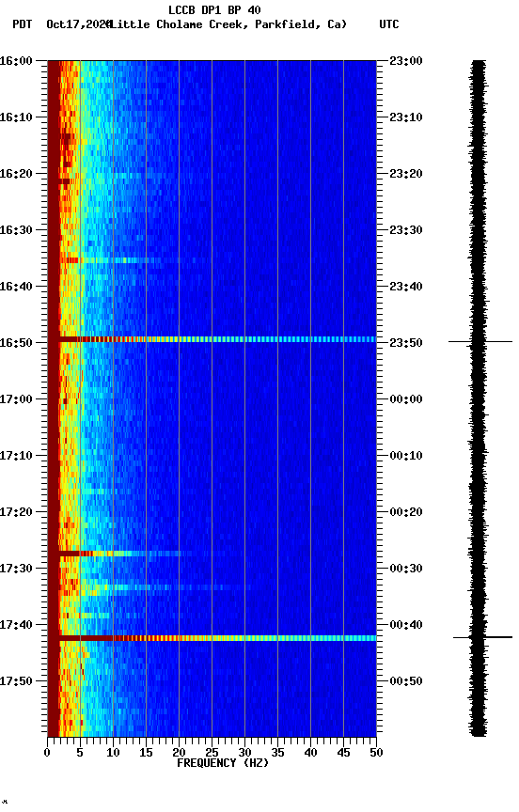Click the 23:00 UTC time label
519x812 pixels.
pos(406,61)
